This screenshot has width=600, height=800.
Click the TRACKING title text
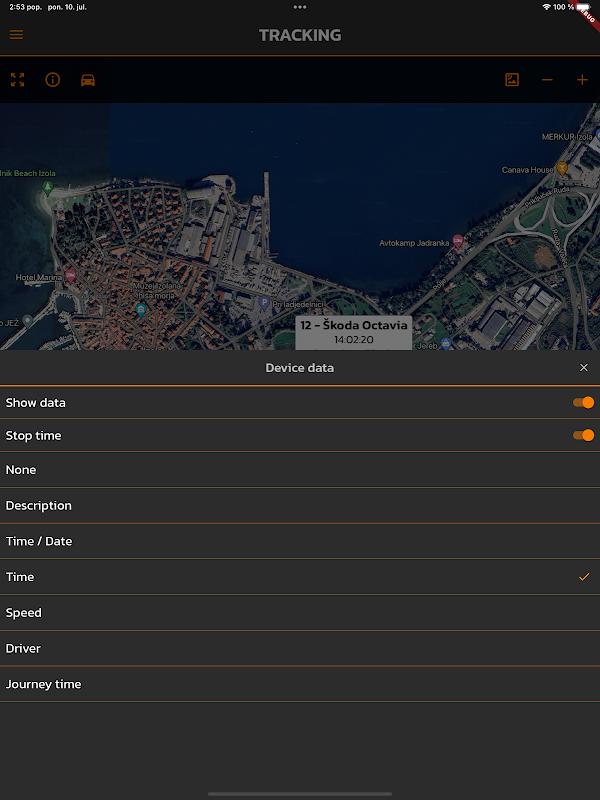click(x=300, y=35)
